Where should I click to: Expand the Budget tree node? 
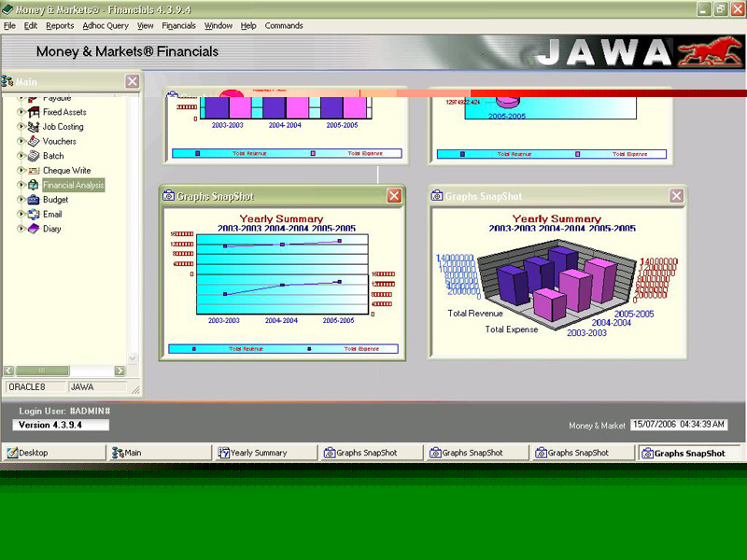click(21, 200)
